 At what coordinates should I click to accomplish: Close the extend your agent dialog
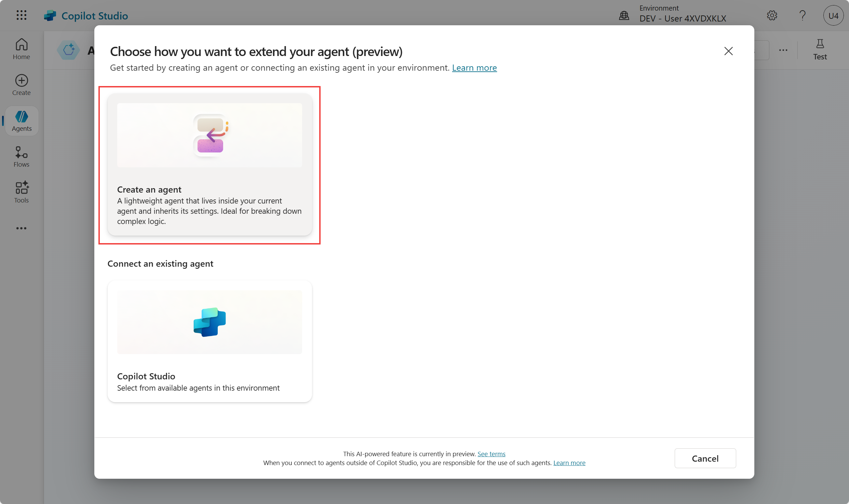coord(728,51)
